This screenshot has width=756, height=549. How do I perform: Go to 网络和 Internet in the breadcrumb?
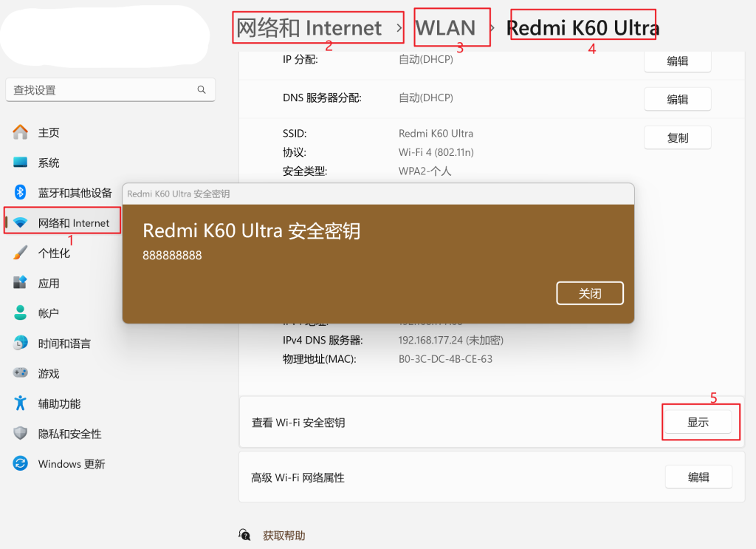click(309, 28)
